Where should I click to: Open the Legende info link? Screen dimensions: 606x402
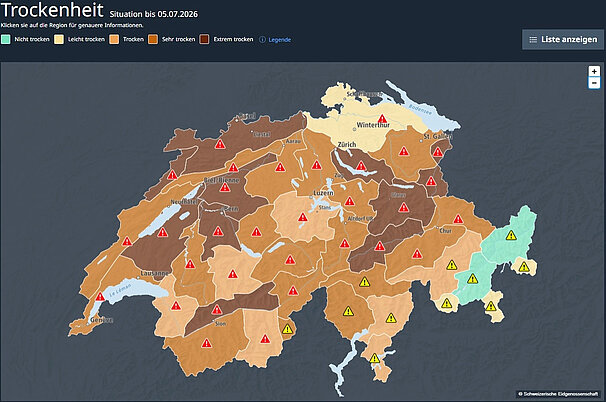(x=279, y=39)
